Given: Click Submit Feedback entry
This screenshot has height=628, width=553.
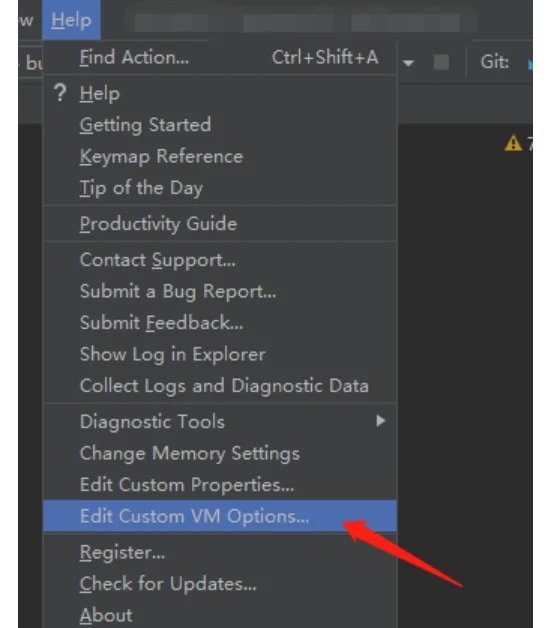Looking at the screenshot, I should click(x=220, y=323).
